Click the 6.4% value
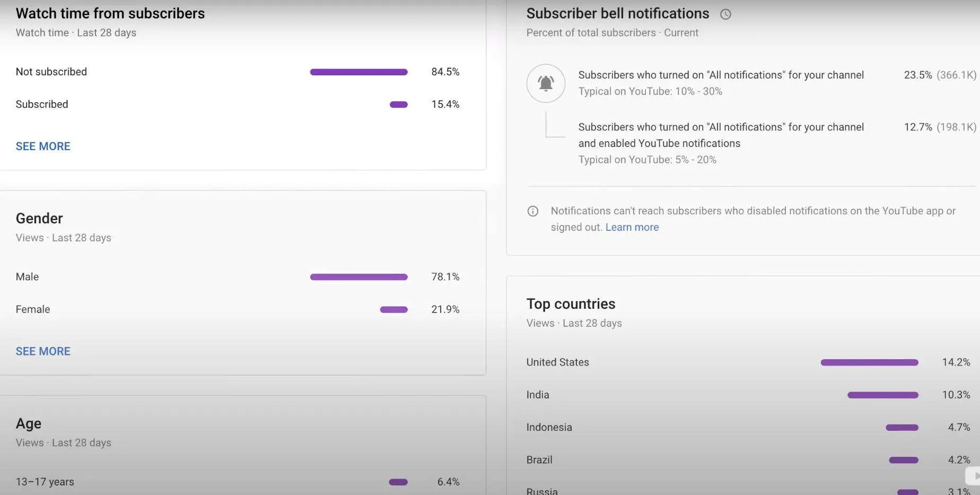Image resolution: width=980 pixels, height=495 pixels. tap(449, 482)
